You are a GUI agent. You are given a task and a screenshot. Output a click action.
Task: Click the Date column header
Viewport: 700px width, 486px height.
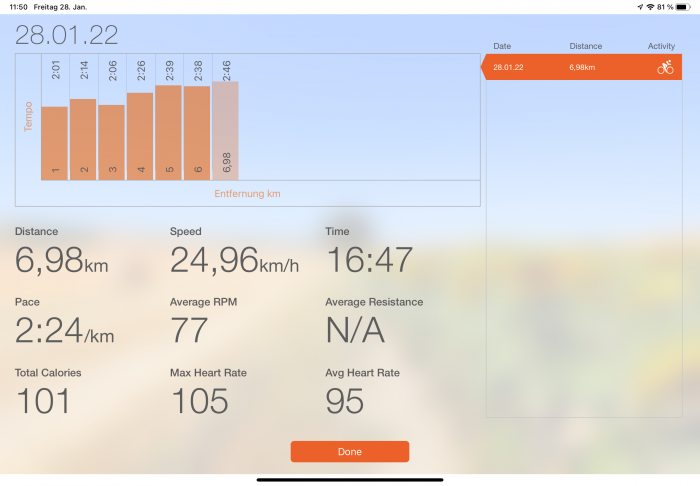[502, 46]
